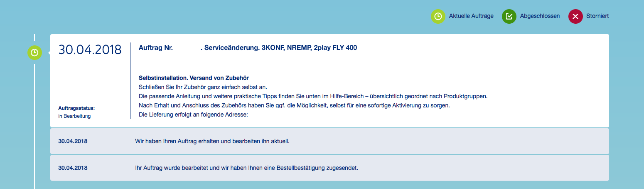This screenshot has height=189, width=644.
Task: Select the in Bearbeitung status text
Action: click(x=74, y=116)
